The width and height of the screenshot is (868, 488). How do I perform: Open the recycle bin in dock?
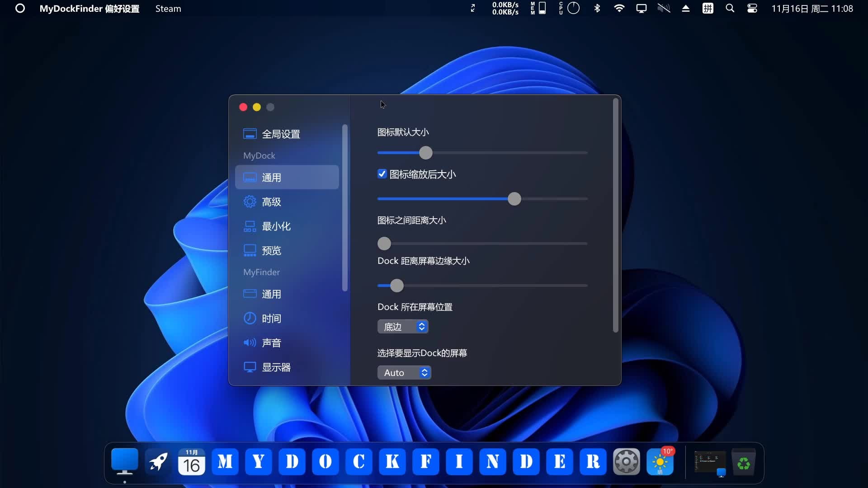743,463
